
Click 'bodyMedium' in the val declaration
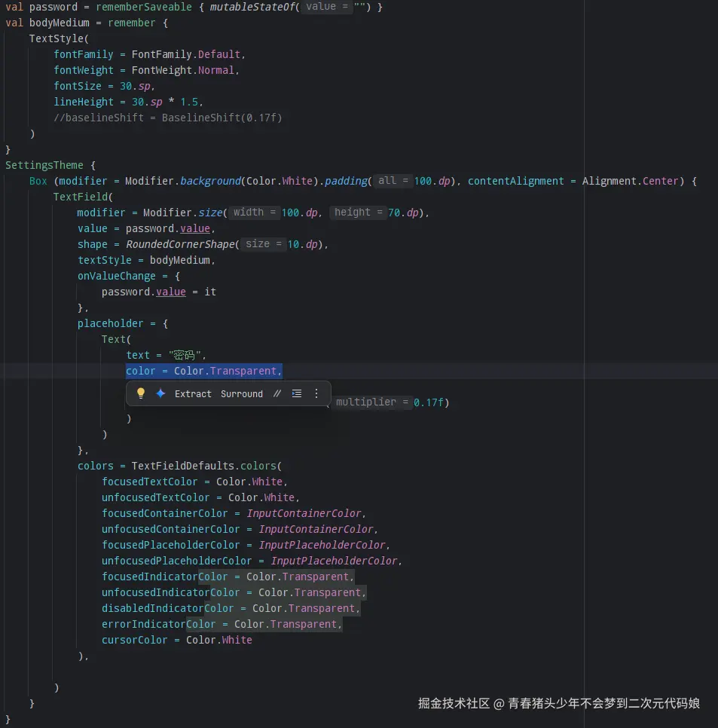tap(60, 23)
